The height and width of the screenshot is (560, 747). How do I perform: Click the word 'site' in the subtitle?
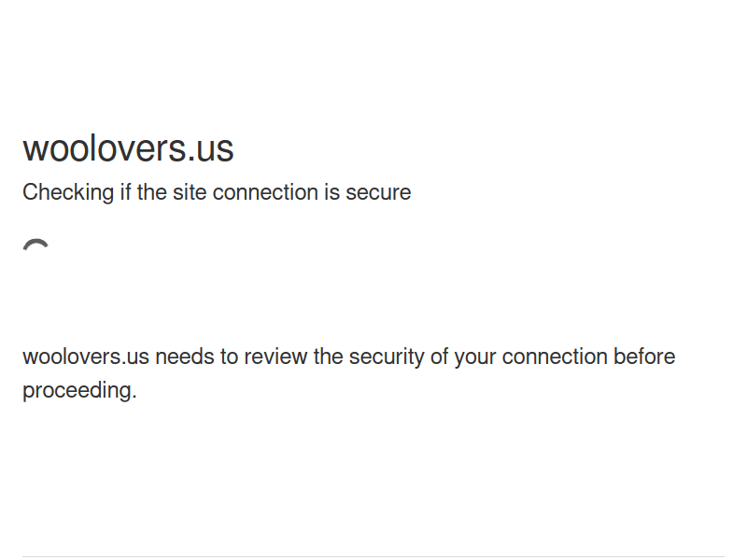click(190, 192)
